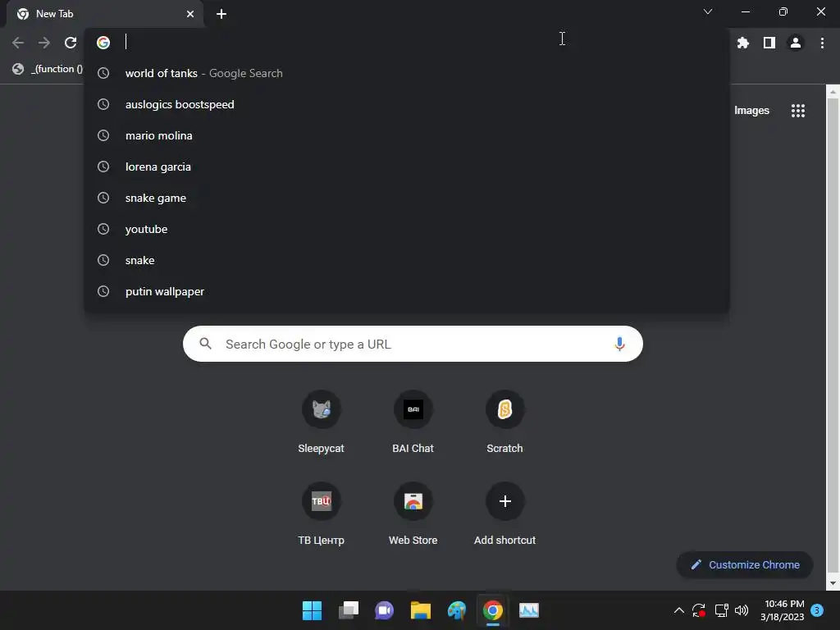
Task: Select the 'world of tanks' suggestion
Action: coord(407,73)
